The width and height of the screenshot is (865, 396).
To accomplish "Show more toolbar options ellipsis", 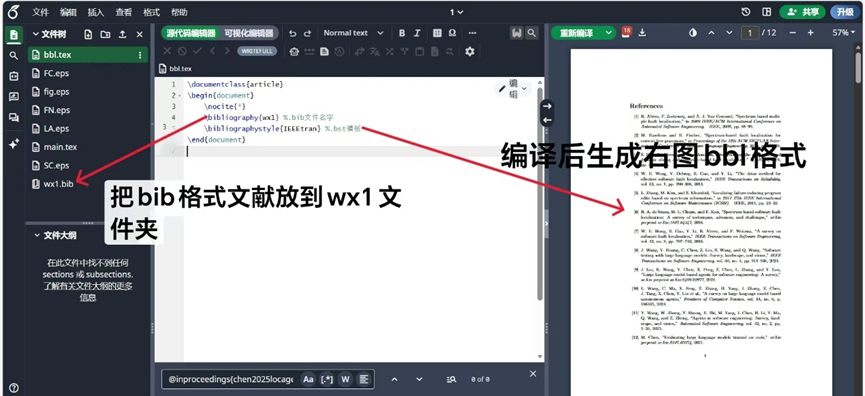I will [x=472, y=33].
